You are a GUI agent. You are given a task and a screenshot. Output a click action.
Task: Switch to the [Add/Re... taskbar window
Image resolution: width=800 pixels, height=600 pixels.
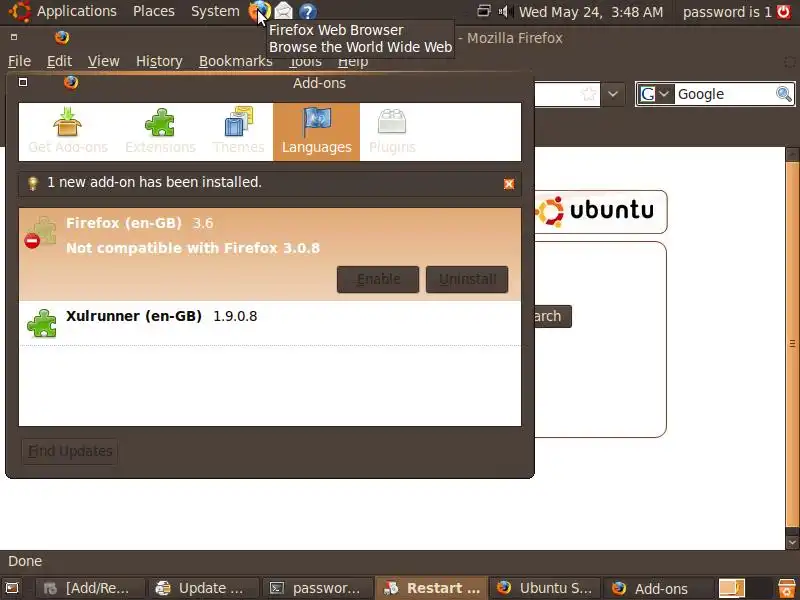click(89, 588)
